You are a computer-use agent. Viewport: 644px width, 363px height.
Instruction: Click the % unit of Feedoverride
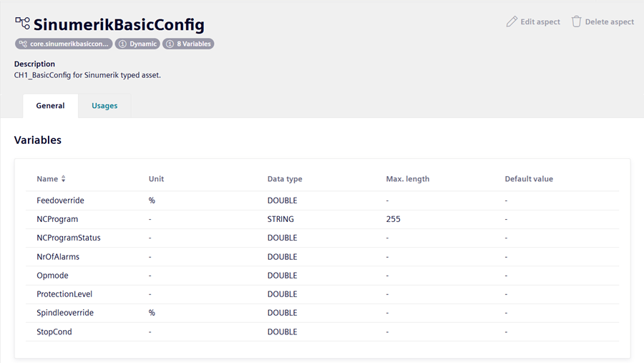coord(152,200)
